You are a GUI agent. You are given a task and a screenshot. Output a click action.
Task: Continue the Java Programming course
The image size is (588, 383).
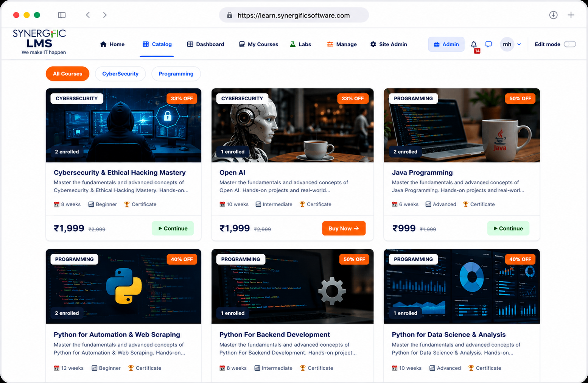(508, 229)
